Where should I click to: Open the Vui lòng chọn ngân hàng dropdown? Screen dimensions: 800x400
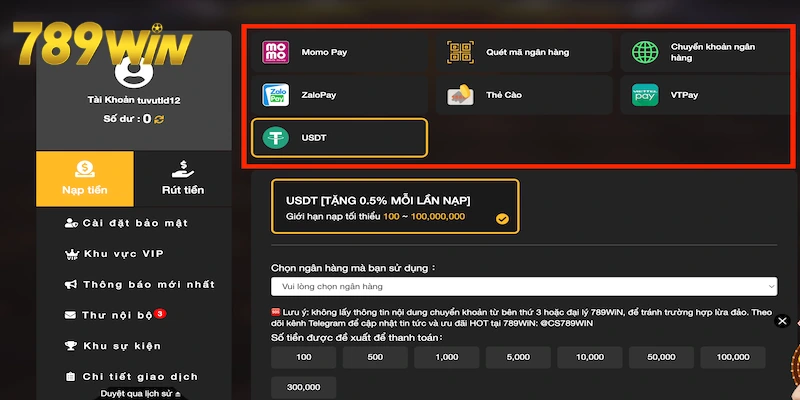point(524,287)
